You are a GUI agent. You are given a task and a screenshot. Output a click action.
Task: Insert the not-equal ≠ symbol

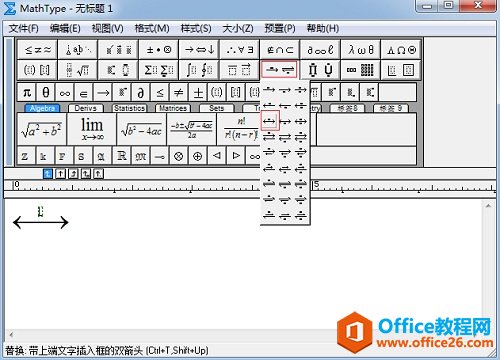coord(179,92)
